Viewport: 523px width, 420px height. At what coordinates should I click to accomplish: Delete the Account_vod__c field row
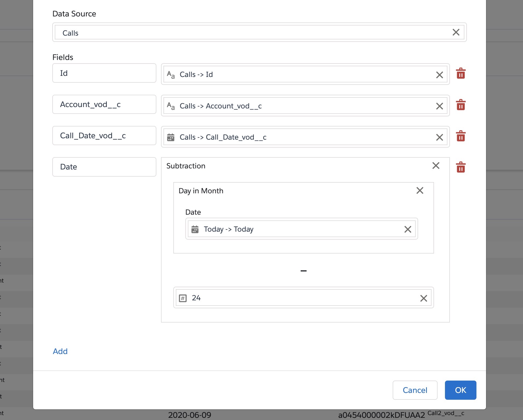[x=461, y=105]
